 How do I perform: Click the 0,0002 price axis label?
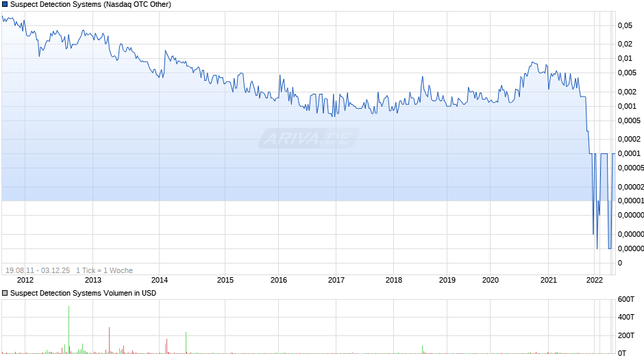(629, 139)
